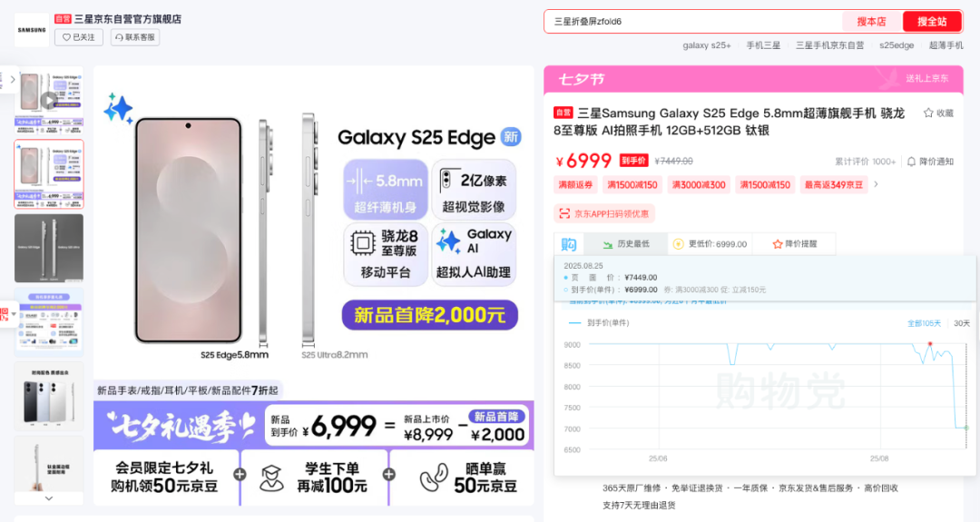The image size is (980, 522).
Task: Select the 30天 chart range tab
Action: coord(961,323)
